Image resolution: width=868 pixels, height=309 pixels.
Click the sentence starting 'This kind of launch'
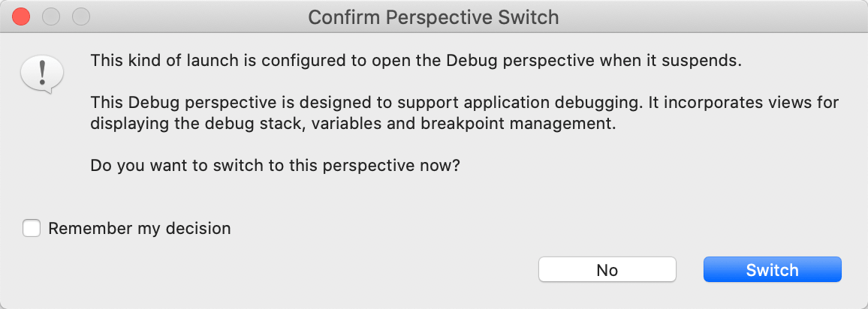point(416,61)
